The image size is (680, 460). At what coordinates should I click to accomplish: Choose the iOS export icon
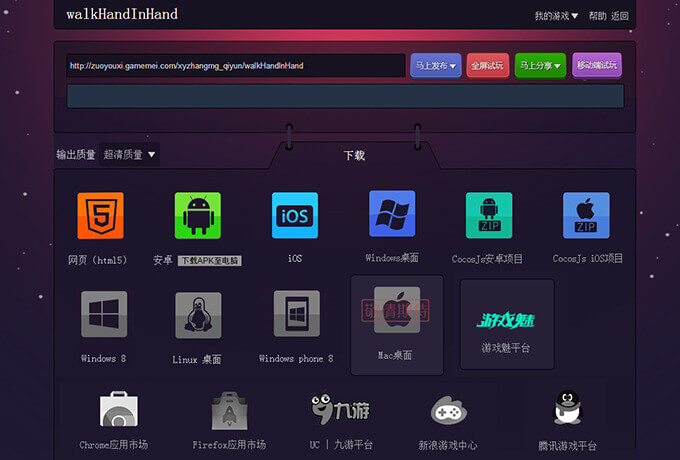pos(295,215)
